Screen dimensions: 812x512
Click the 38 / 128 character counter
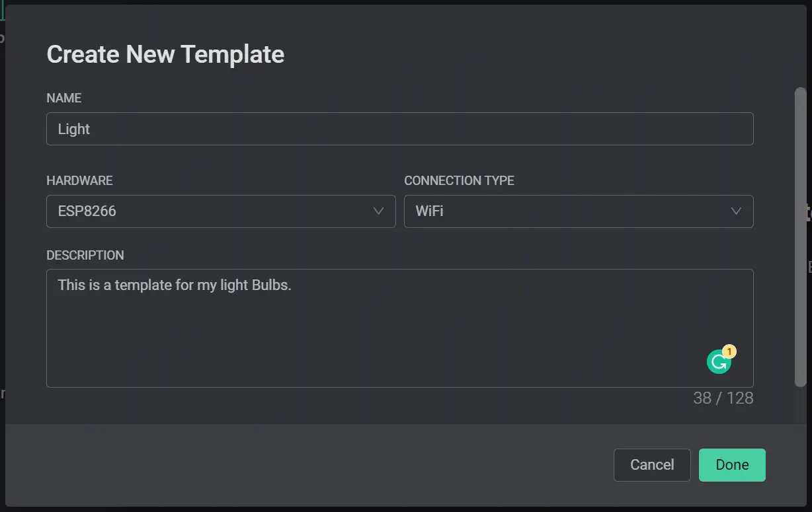click(723, 398)
